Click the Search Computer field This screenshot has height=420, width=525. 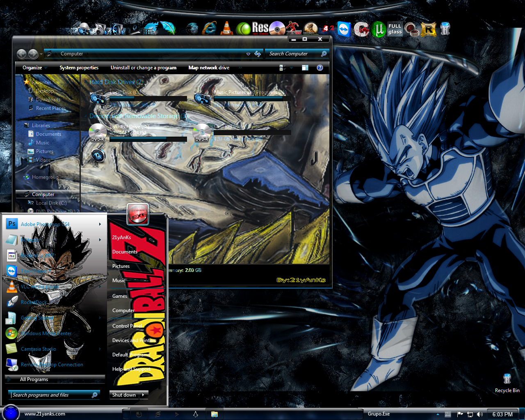pos(297,54)
